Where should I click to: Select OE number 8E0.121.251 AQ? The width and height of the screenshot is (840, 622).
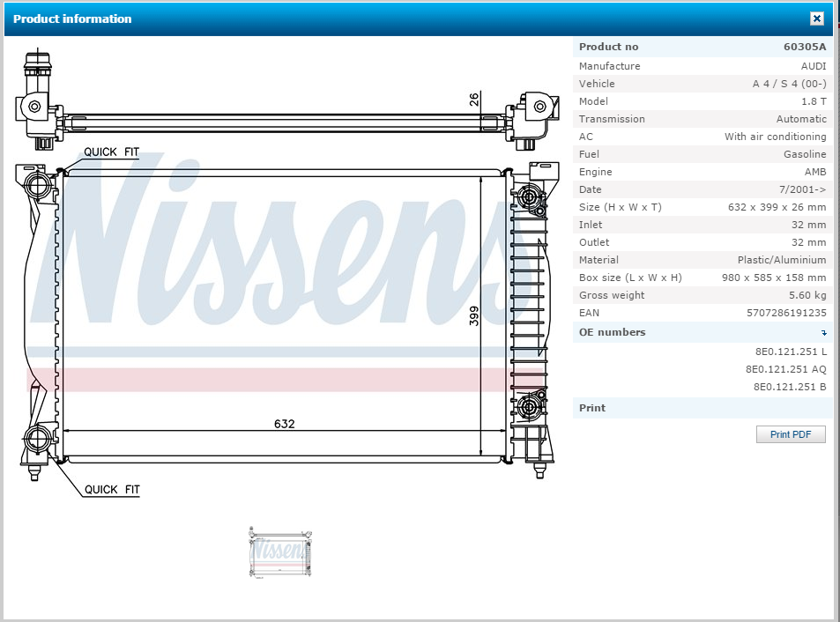click(x=786, y=369)
